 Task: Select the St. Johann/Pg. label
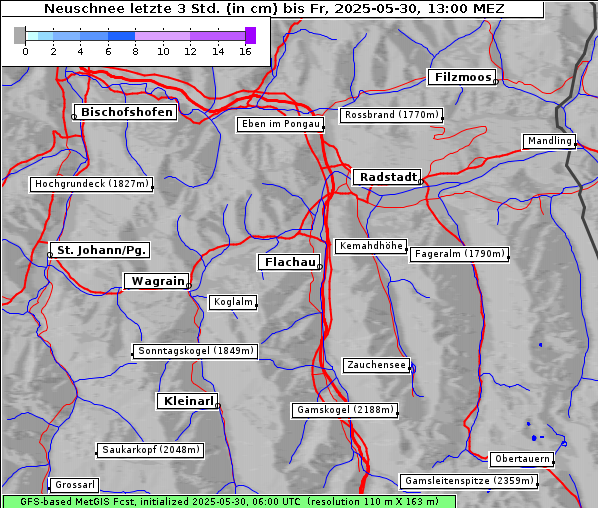100,250
